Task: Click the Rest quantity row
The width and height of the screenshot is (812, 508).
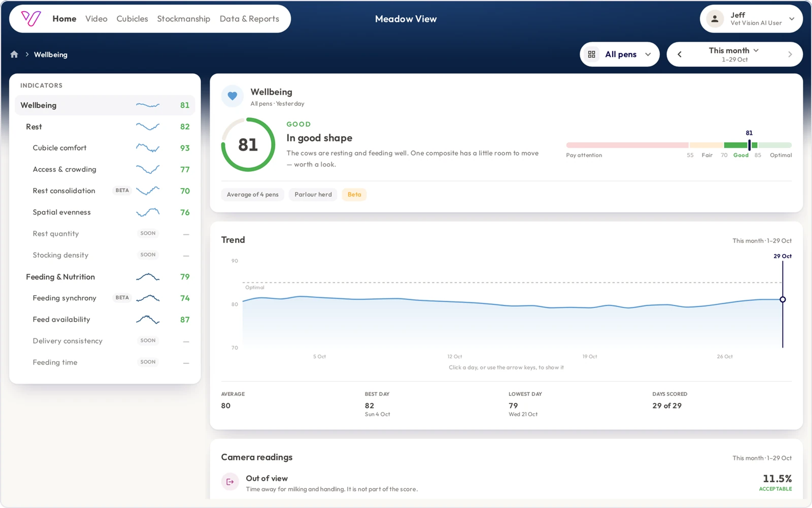Action: 105,233
